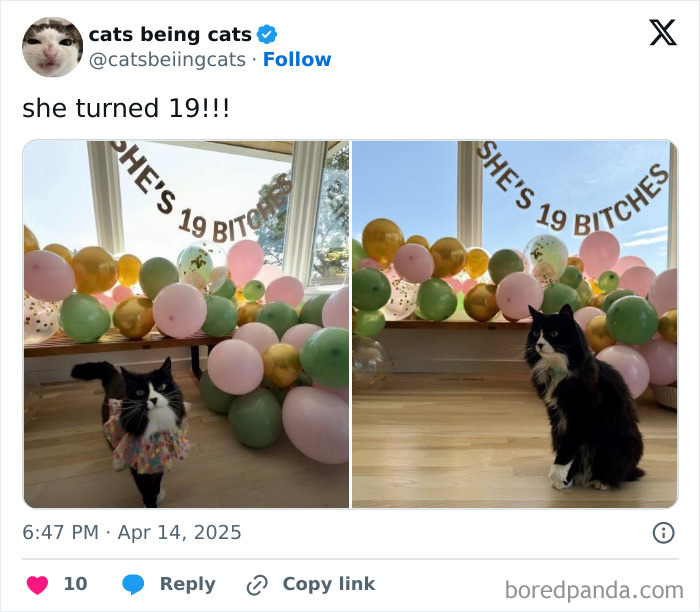Open the right photo of sitting cat
Screen dimensions: 700x612
point(515,324)
